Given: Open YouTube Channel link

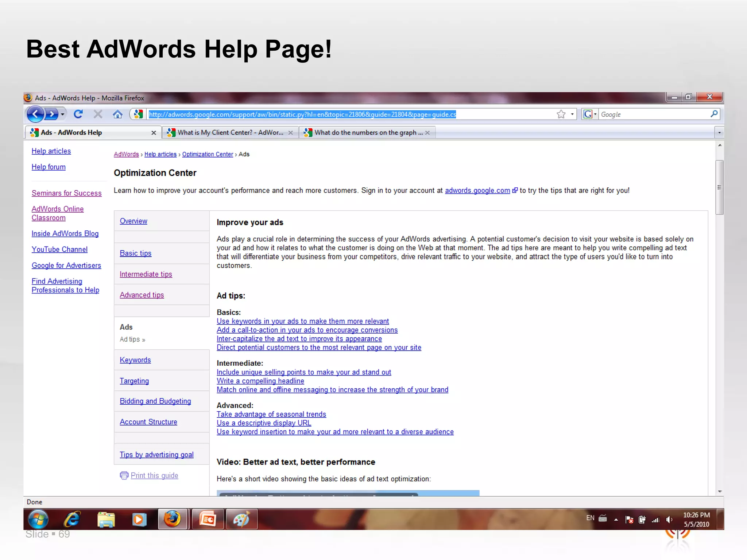Looking at the screenshot, I should pos(59,249).
